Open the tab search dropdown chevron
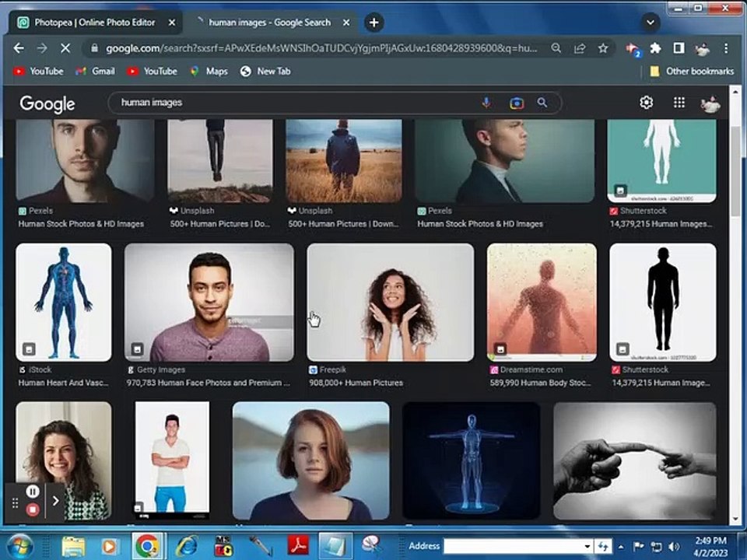Image resolution: width=747 pixels, height=560 pixels. (651, 23)
